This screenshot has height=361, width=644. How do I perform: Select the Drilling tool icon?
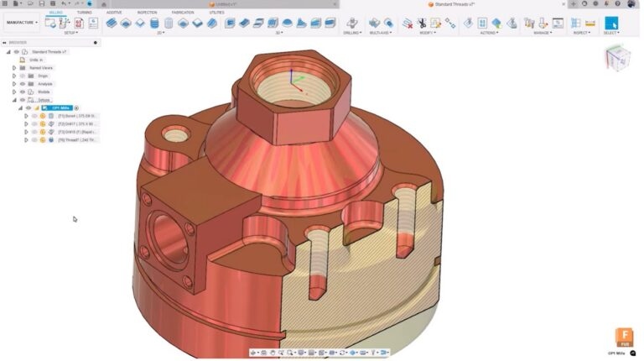point(351,23)
